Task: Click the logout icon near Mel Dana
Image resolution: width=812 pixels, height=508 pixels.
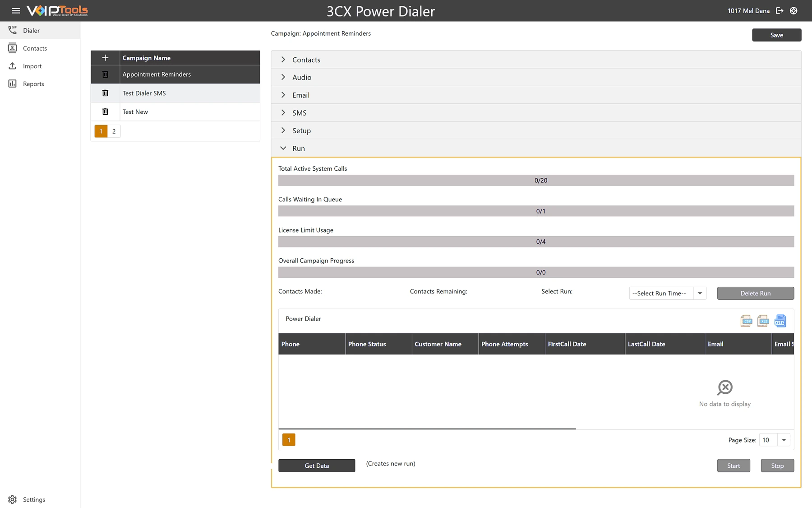Action: [780, 11]
